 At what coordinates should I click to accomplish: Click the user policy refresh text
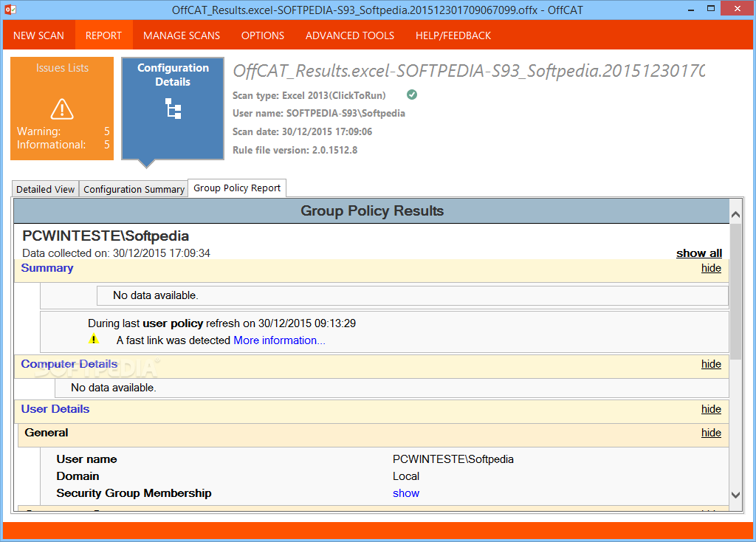221,323
